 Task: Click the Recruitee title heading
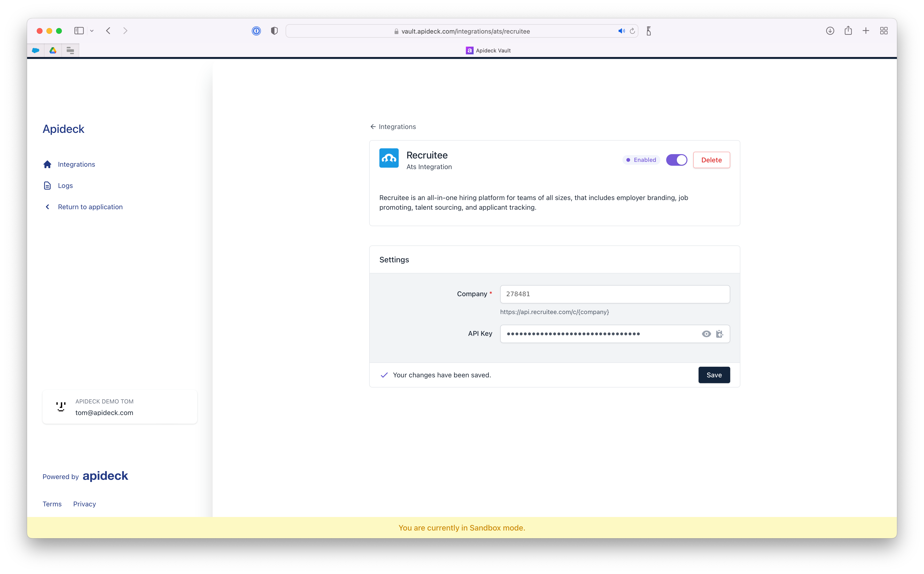coord(427,155)
